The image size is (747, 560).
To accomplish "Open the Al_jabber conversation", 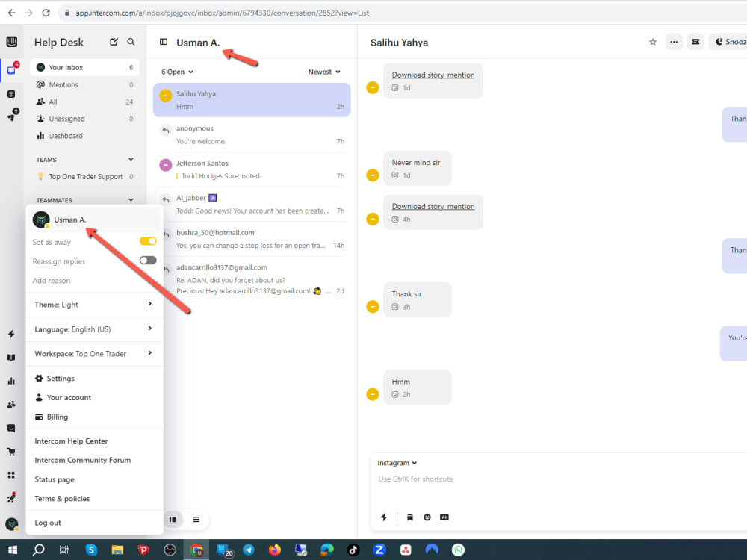I will pos(252,205).
